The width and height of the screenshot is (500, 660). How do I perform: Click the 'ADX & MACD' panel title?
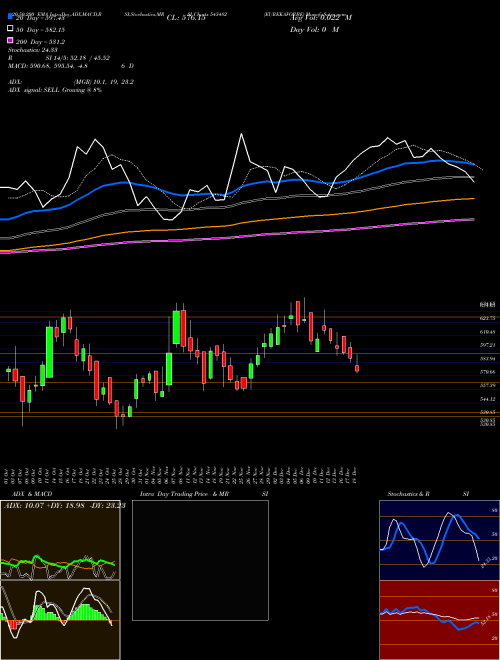[32, 494]
